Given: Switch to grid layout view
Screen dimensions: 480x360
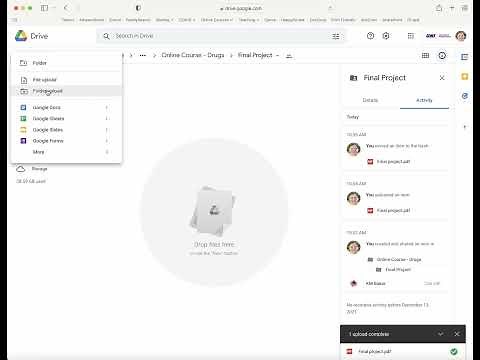Looking at the screenshot, I should tap(425, 56).
